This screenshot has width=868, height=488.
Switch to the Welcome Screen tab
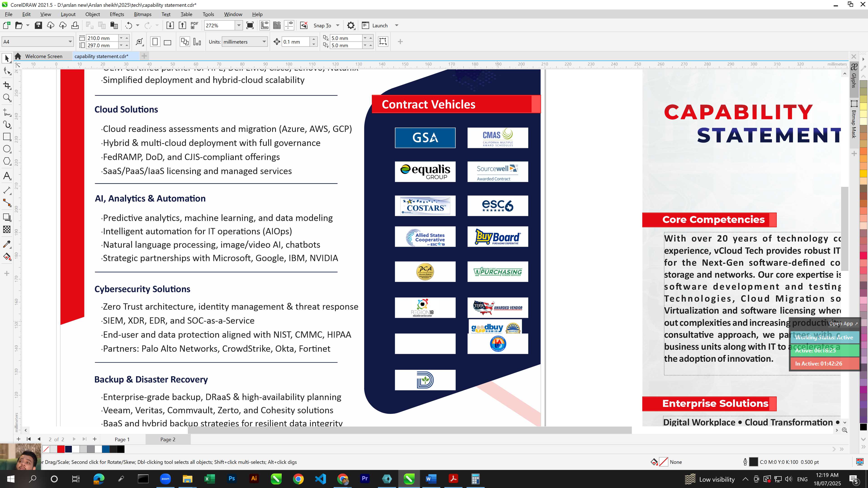43,56
